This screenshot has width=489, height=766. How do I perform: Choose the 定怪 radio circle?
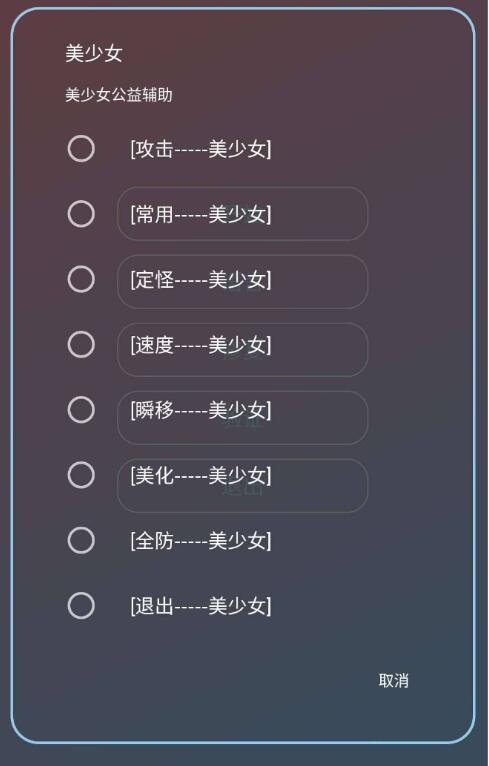point(81,279)
